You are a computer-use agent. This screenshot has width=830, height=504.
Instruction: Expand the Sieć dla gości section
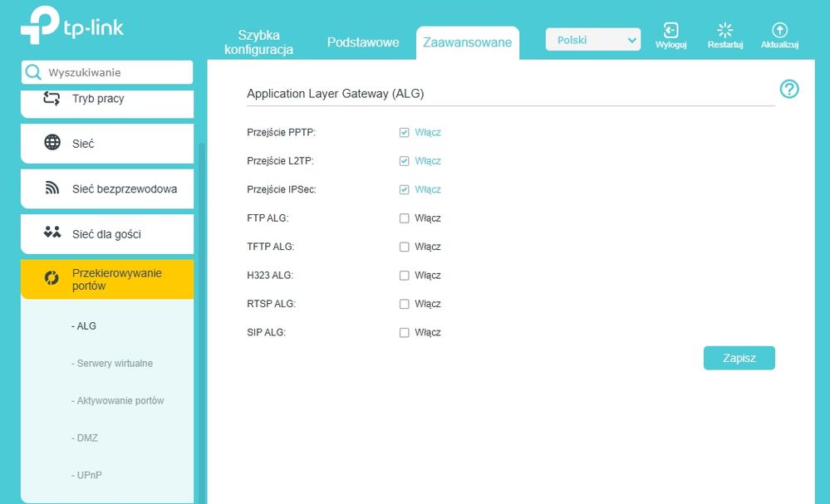pyautogui.click(x=106, y=233)
